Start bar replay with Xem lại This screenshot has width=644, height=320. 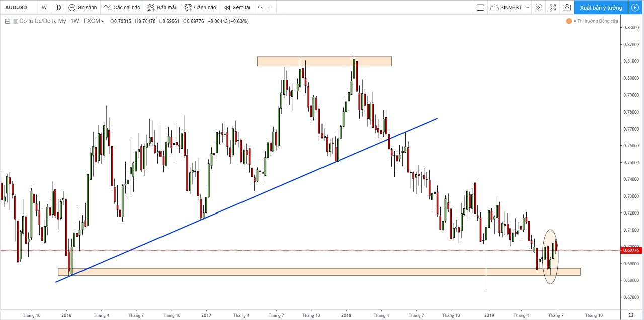click(237, 7)
